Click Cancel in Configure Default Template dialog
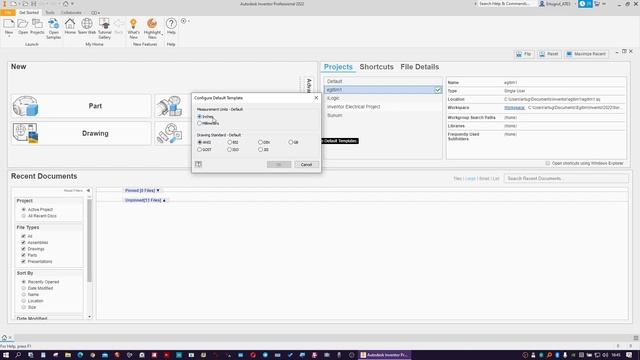The width and height of the screenshot is (640, 360). tap(307, 164)
